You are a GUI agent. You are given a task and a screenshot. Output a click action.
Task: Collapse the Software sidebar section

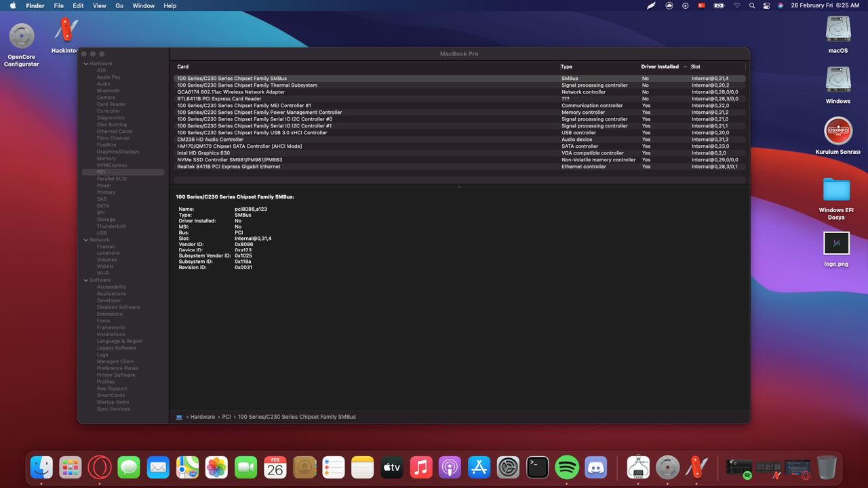pyautogui.click(x=86, y=280)
